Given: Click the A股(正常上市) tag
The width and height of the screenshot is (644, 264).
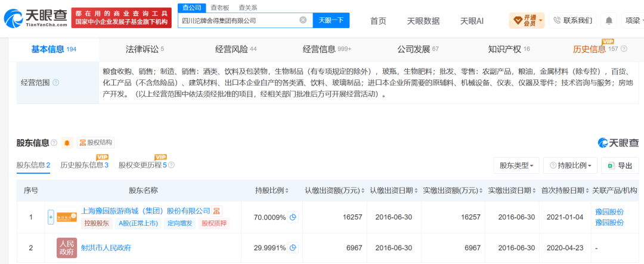Looking at the screenshot, I should pyautogui.click(x=138, y=223).
